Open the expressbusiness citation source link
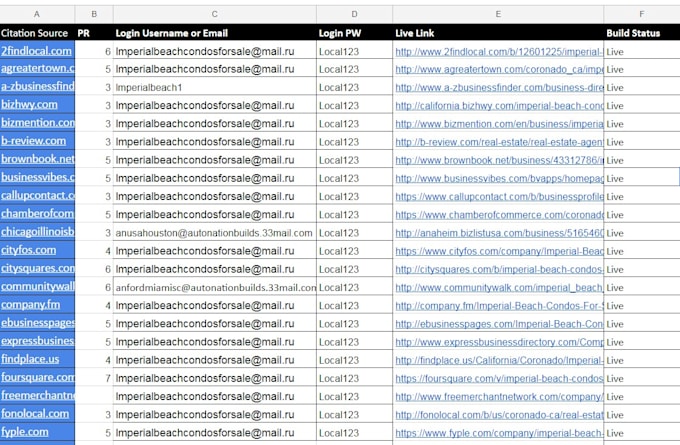The height and width of the screenshot is (445, 680). pos(37,341)
